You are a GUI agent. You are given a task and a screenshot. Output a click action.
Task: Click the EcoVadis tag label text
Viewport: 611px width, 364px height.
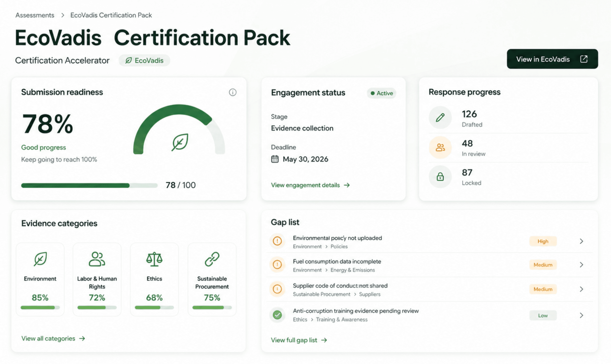pos(149,60)
